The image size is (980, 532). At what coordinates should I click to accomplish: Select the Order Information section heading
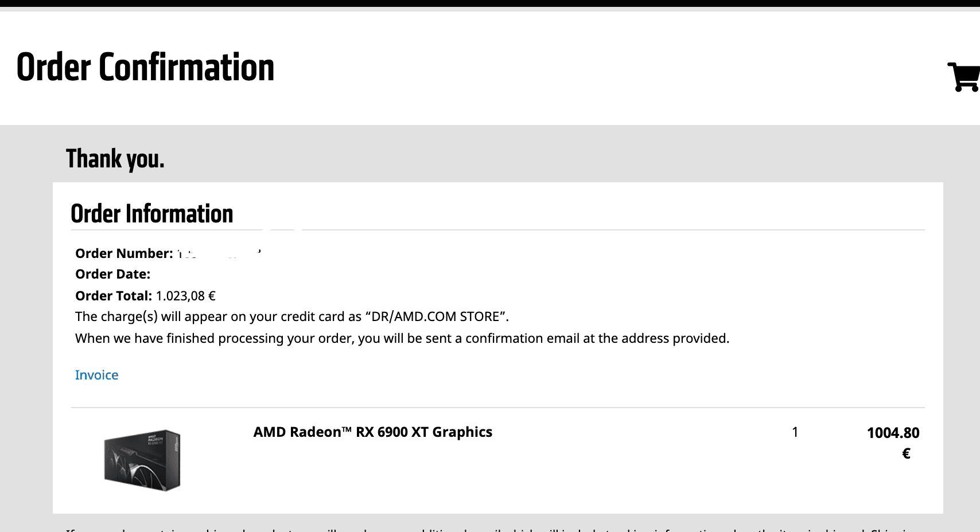151,214
